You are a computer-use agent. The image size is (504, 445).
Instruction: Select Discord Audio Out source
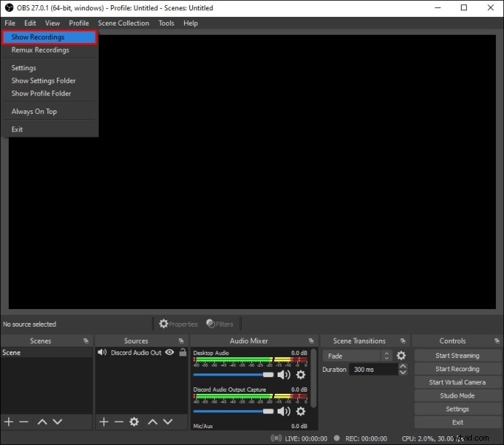(x=137, y=353)
